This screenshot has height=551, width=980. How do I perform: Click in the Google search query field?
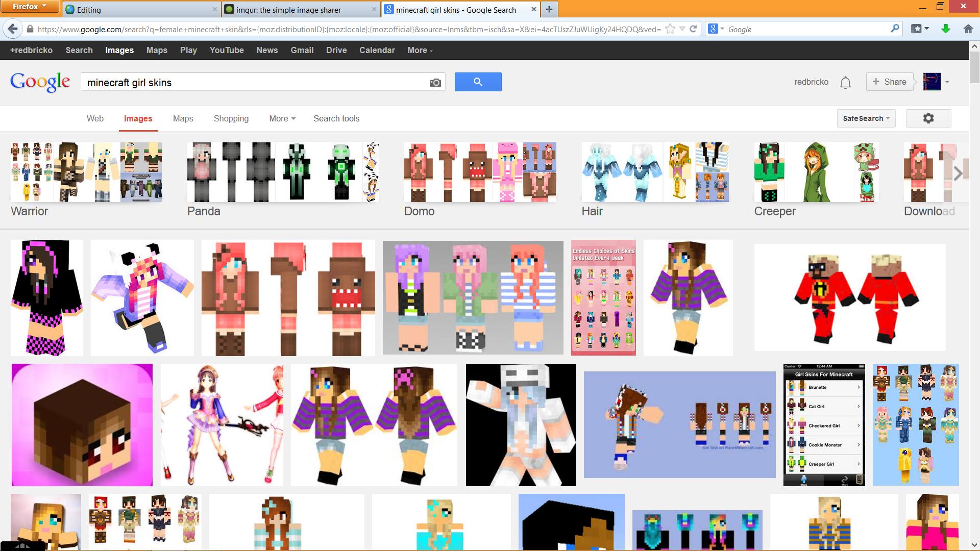(255, 82)
